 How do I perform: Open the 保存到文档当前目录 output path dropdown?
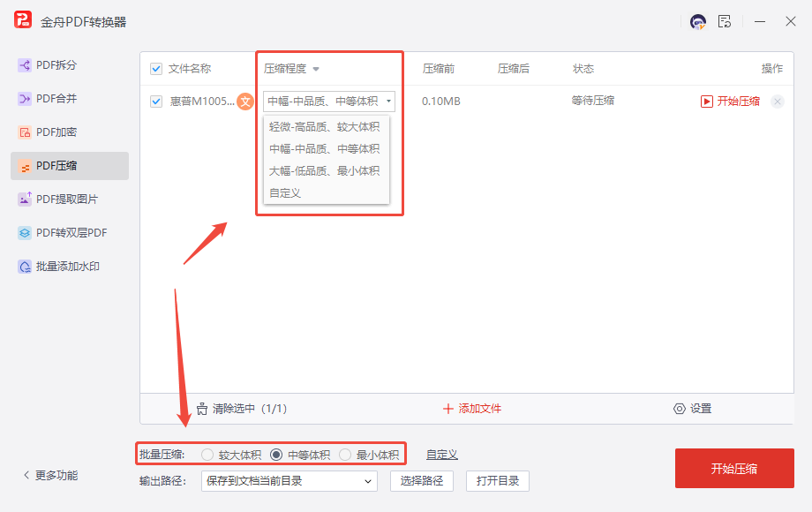pos(289,481)
